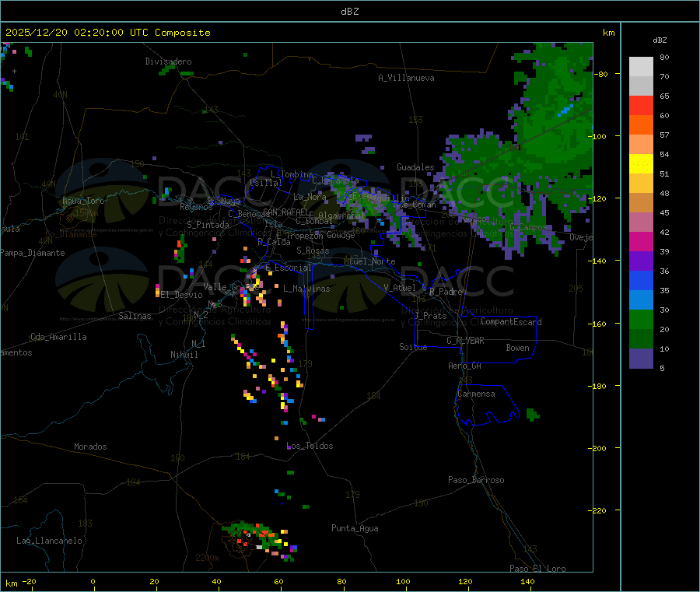The image size is (700, 592).
Task: Click the N_1 map label
Action: pyautogui.click(x=198, y=343)
